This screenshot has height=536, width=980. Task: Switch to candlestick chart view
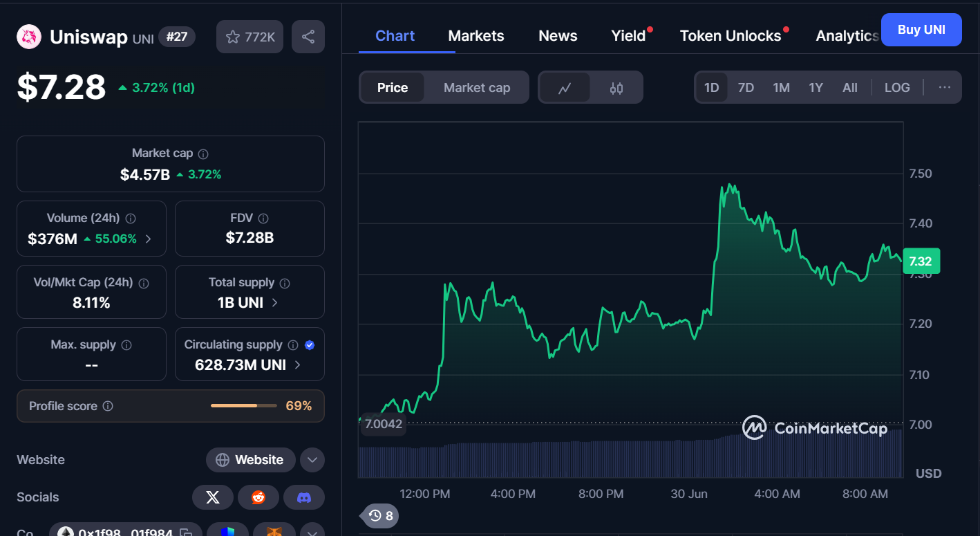click(x=616, y=88)
